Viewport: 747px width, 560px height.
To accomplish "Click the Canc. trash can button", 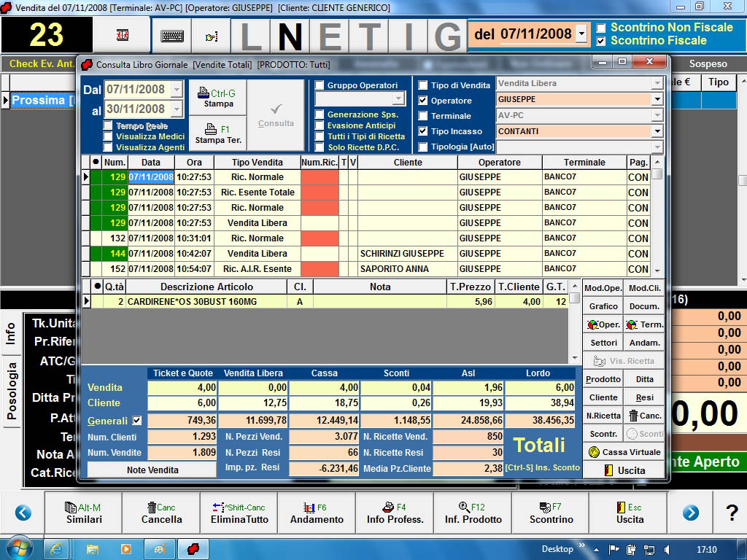I will click(x=644, y=416).
